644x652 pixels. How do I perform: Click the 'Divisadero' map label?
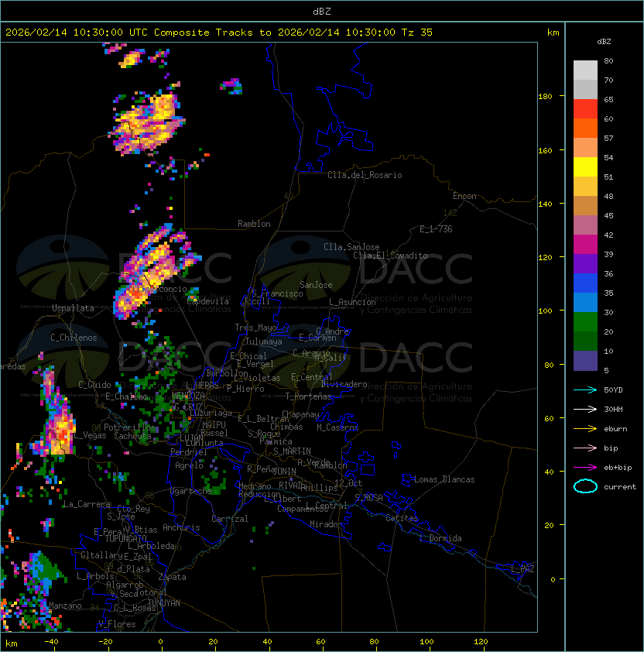344,384
